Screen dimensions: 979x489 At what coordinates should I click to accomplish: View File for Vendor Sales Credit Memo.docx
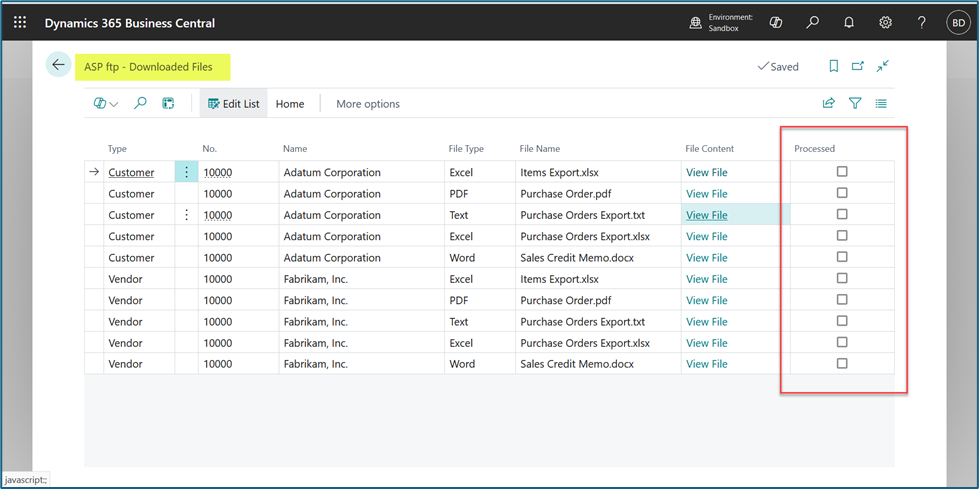pyautogui.click(x=707, y=363)
